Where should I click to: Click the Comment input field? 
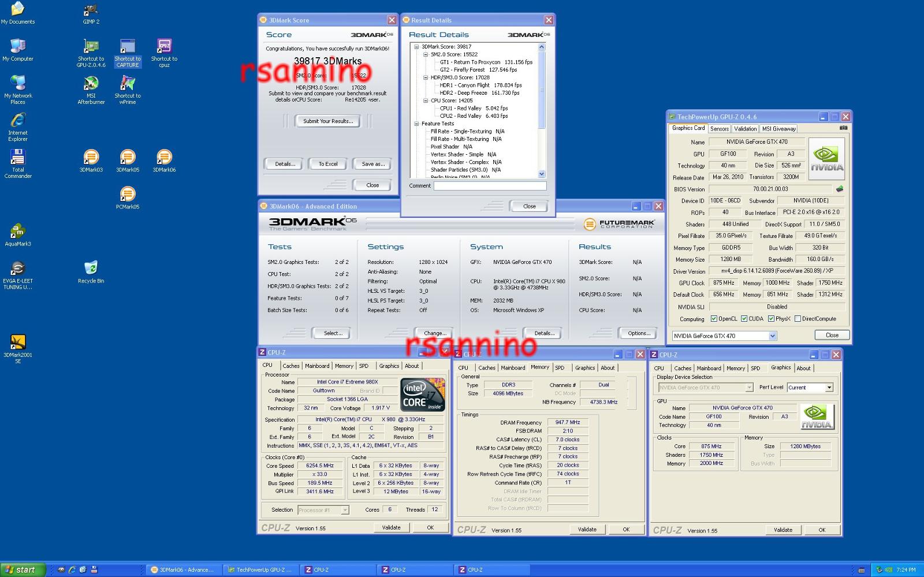(490, 186)
